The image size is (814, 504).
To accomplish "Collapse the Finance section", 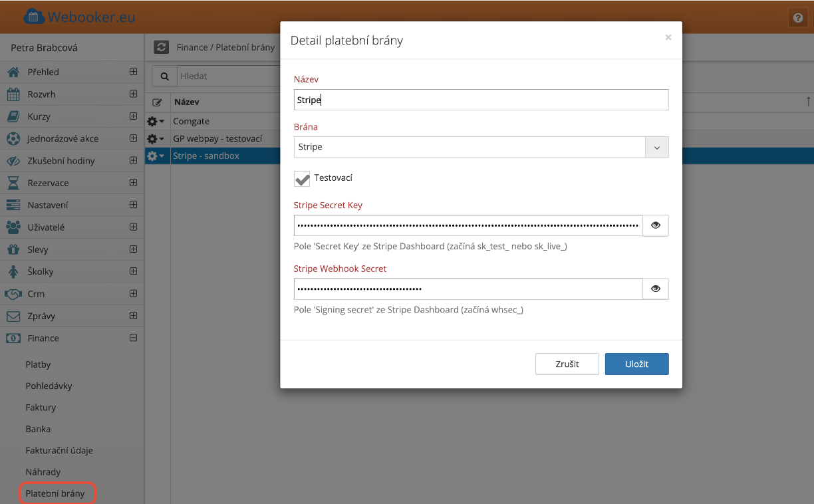I will click(x=134, y=338).
